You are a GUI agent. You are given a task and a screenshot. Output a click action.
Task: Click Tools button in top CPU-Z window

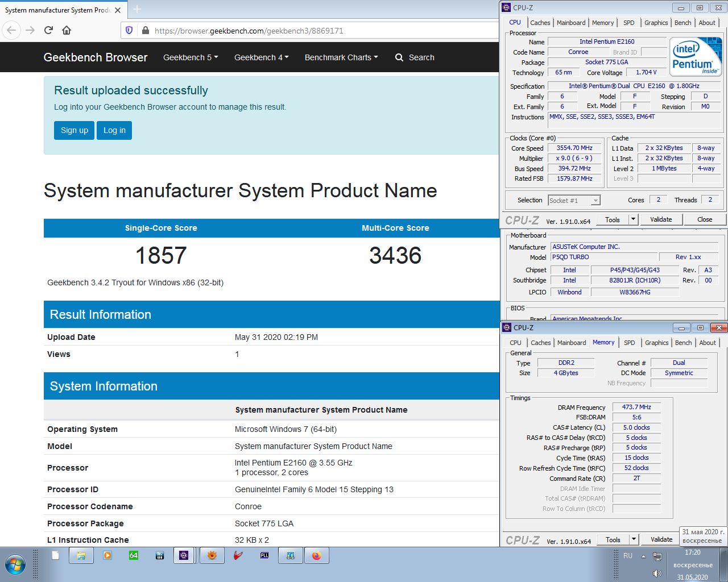click(613, 219)
